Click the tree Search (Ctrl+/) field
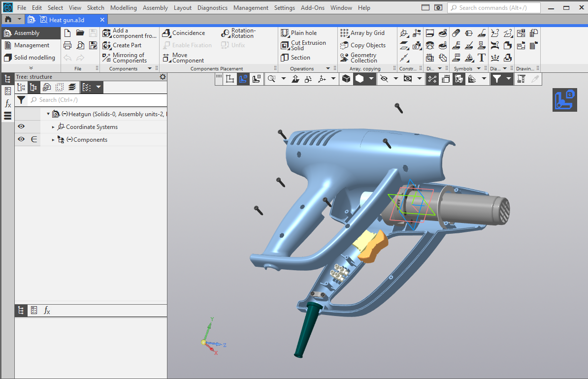Image resolution: width=588 pixels, height=379 pixels. [x=98, y=100]
